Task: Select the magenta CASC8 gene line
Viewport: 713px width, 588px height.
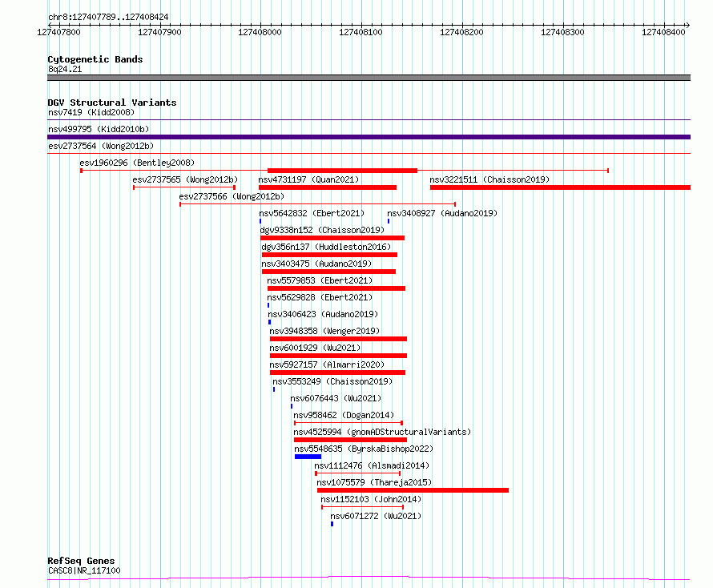Action: [369, 578]
